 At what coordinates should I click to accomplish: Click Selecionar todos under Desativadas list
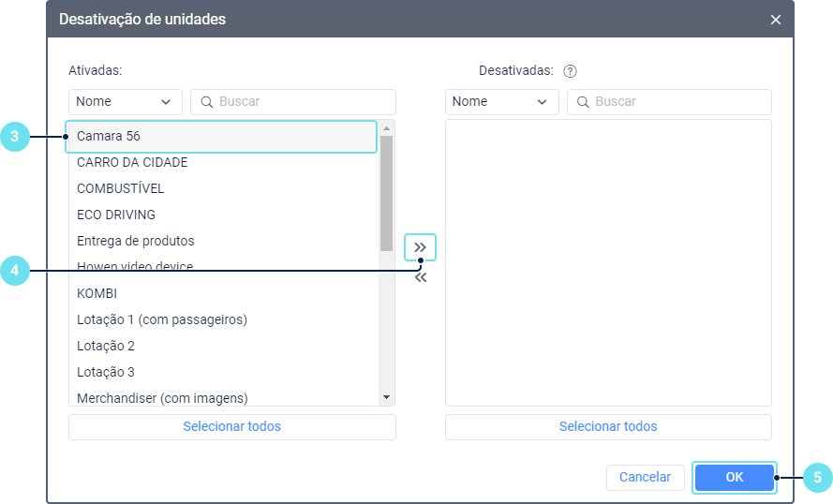[608, 426]
